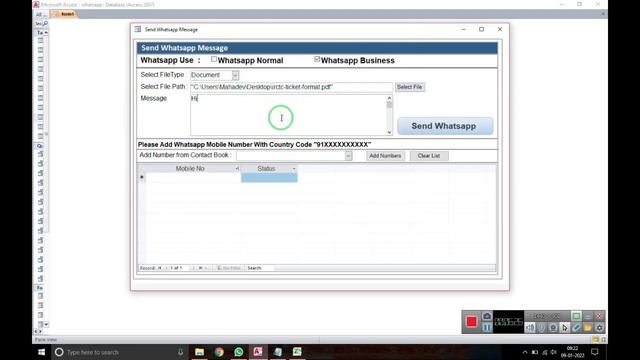Uncheck the Whatsapp Business checkbox
This screenshot has height=360, width=640.
tap(317, 59)
